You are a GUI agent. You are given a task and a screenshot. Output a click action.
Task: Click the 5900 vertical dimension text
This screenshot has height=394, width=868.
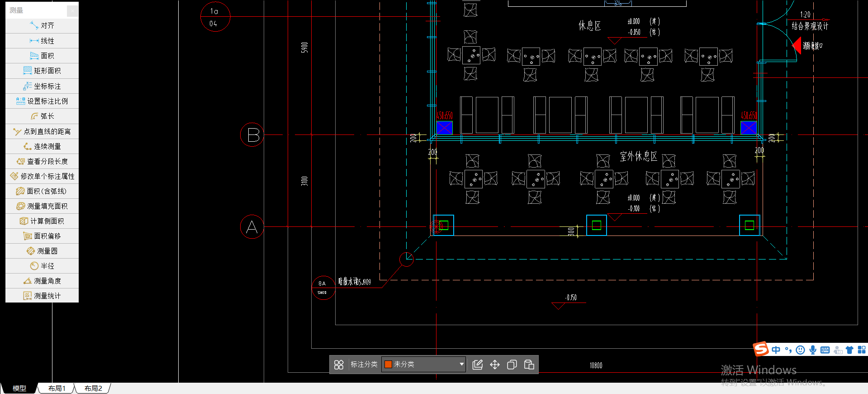click(304, 47)
